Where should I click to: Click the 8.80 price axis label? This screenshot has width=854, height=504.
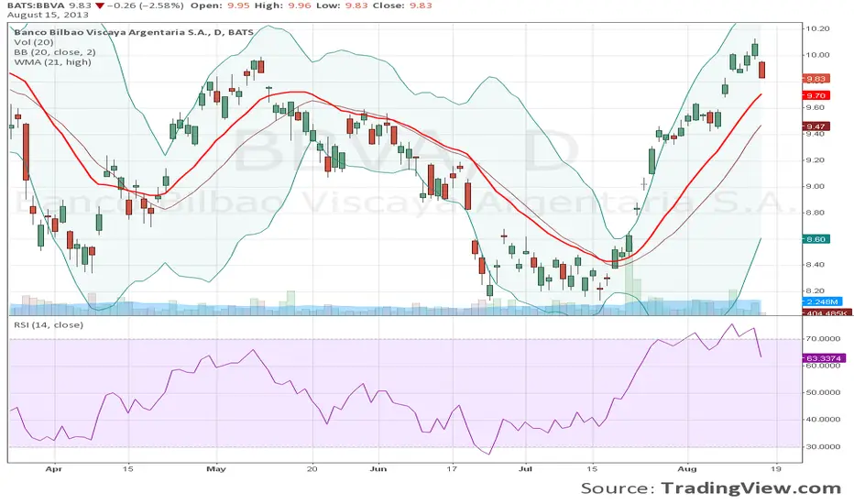click(816, 213)
